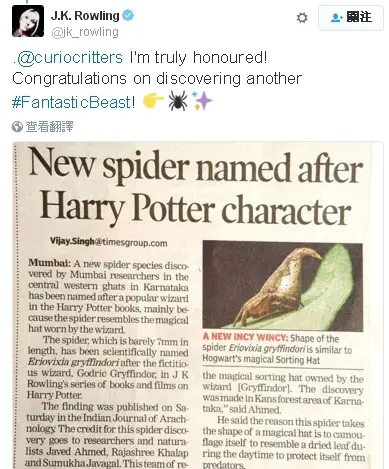Open the #FantasticBeast hashtag
This screenshot has width=389, height=469.
pyautogui.click(x=72, y=102)
